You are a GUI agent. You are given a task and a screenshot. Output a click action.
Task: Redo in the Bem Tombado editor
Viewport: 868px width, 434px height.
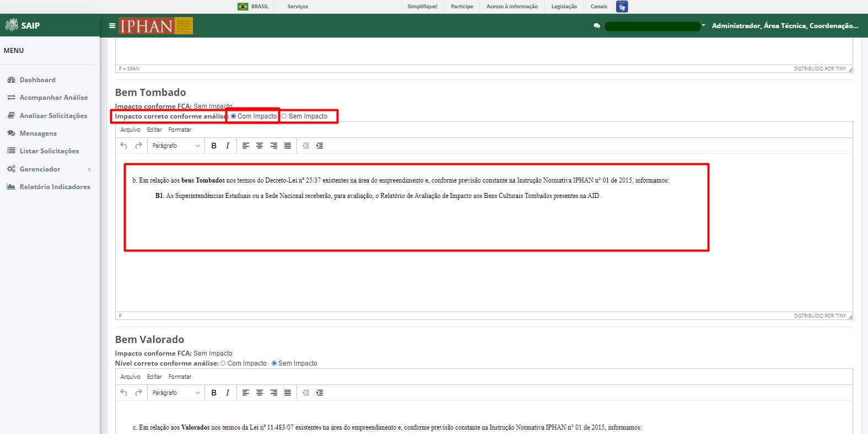[x=139, y=146]
